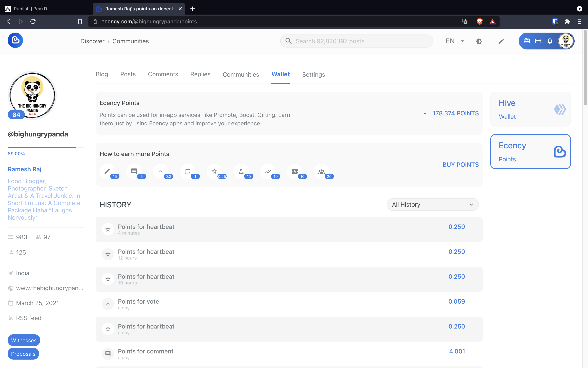Click the translate icon in address bar
This screenshot has height=368, width=588.
(x=465, y=21)
